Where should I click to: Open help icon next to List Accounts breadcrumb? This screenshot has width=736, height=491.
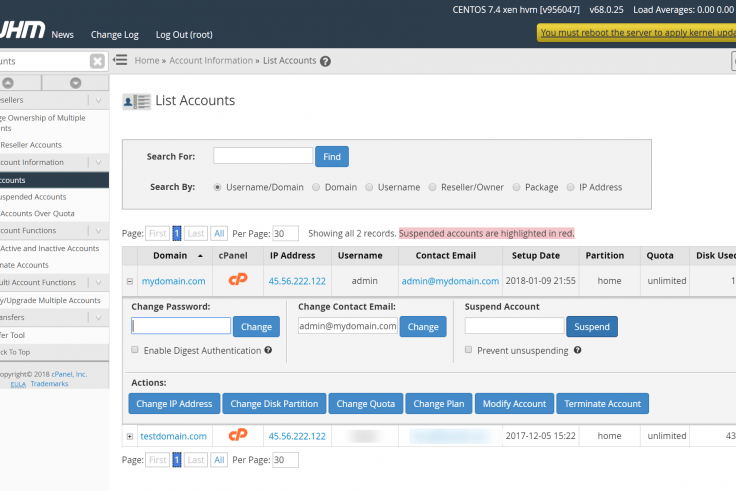click(x=325, y=61)
